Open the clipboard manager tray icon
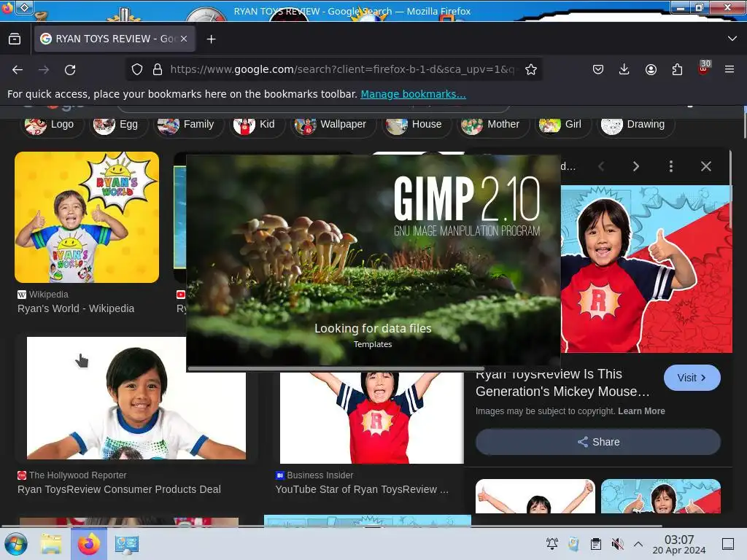Image resolution: width=747 pixels, height=560 pixels. pos(595,544)
